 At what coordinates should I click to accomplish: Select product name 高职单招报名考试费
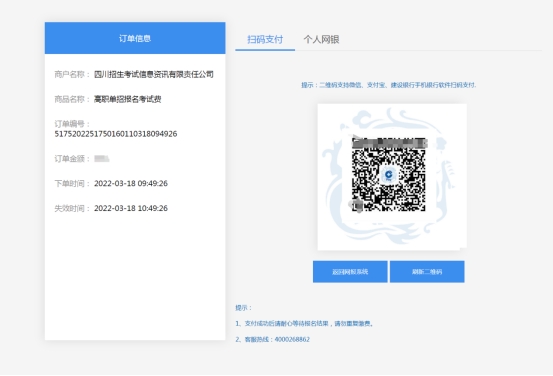128,99
